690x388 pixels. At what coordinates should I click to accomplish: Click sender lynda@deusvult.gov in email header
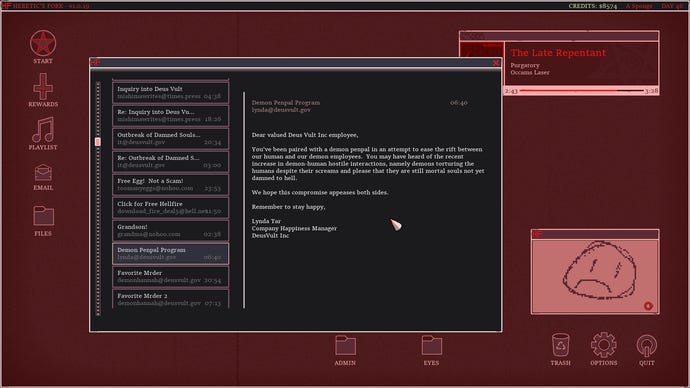(281, 110)
